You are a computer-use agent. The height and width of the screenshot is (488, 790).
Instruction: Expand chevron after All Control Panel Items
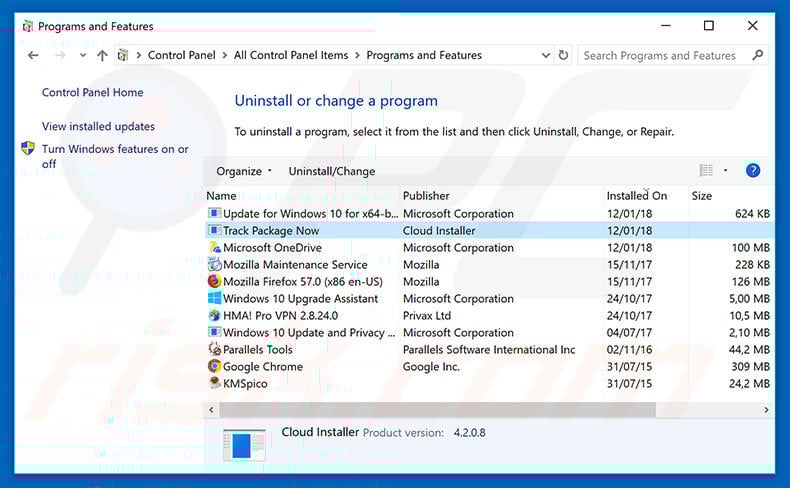357,55
